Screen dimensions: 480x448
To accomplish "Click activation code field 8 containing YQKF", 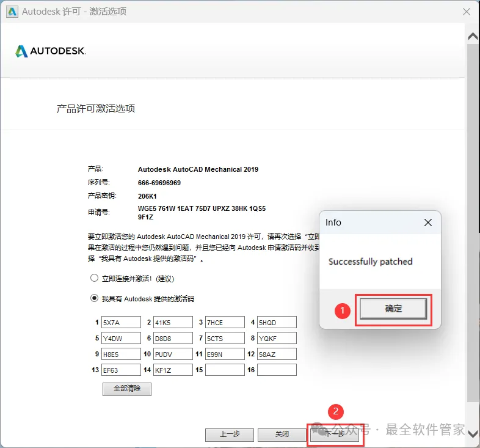I will point(277,339).
